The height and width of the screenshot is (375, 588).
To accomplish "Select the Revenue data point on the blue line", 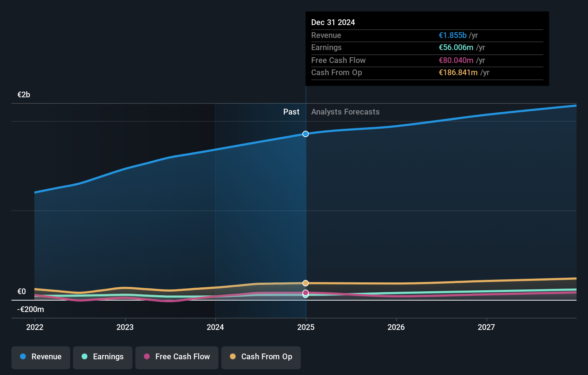I will click(305, 134).
